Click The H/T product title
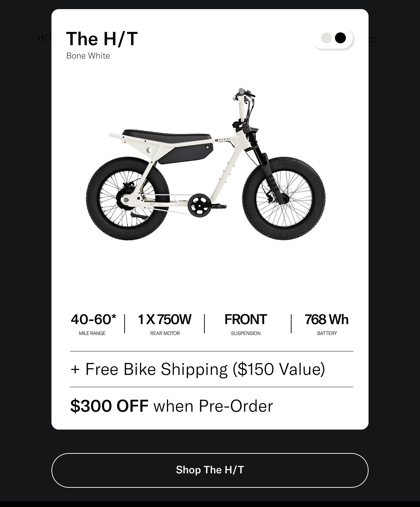The image size is (420, 507). point(102,39)
